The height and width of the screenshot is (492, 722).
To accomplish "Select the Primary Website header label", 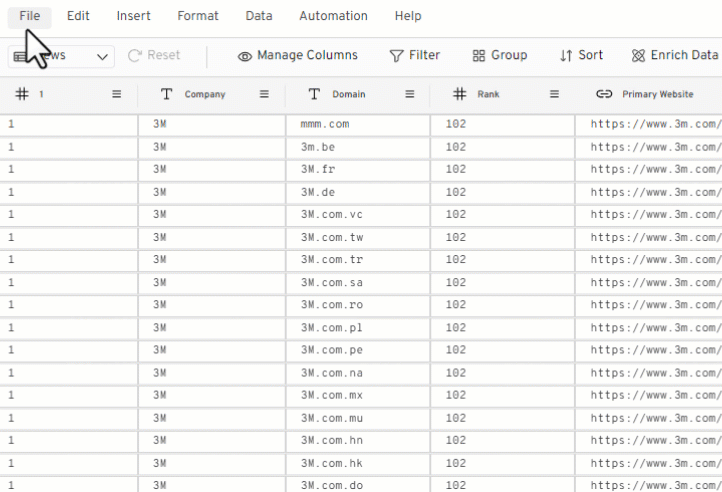I will click(658, 94).
